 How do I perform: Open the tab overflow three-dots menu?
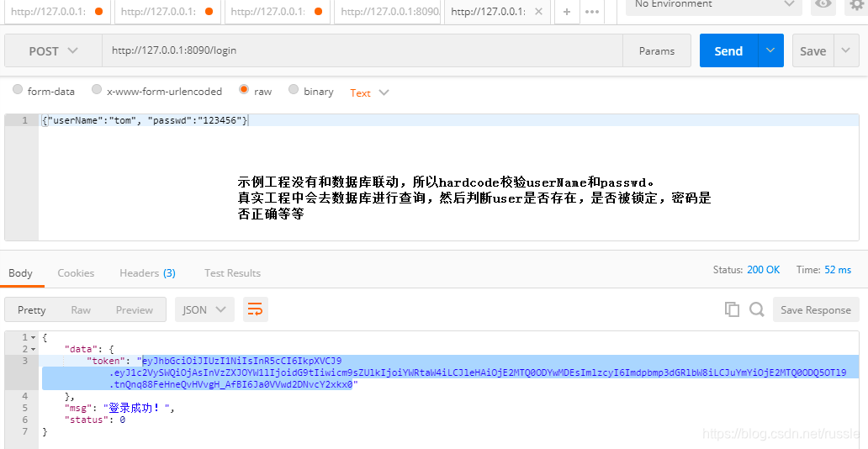(x=592, y=12)
